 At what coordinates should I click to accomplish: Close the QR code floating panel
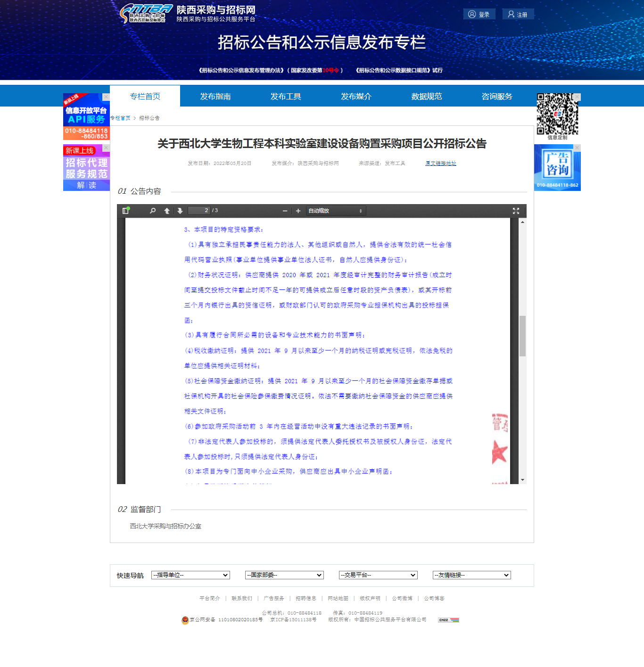click(577, 97)
